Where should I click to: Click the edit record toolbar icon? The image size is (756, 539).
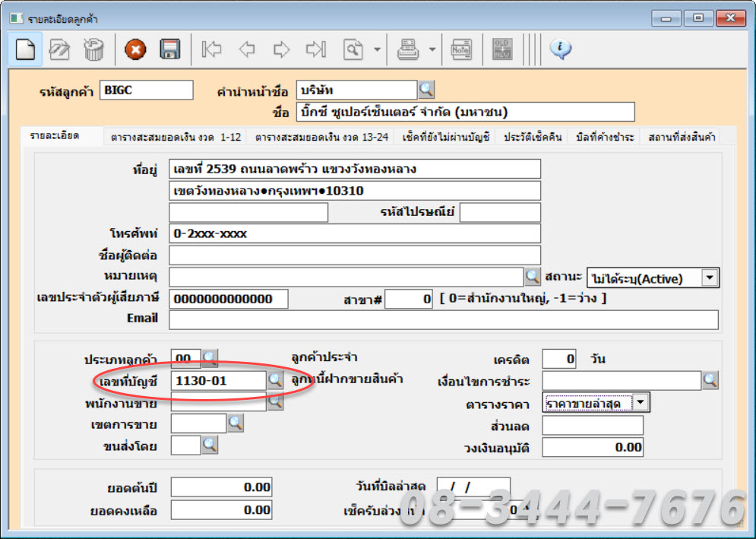pos(59,49)
